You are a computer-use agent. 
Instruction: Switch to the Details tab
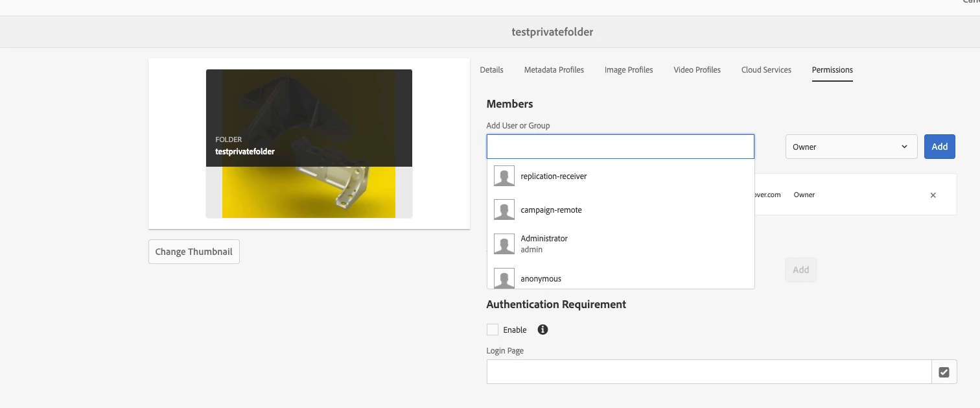tap(491, 70)
